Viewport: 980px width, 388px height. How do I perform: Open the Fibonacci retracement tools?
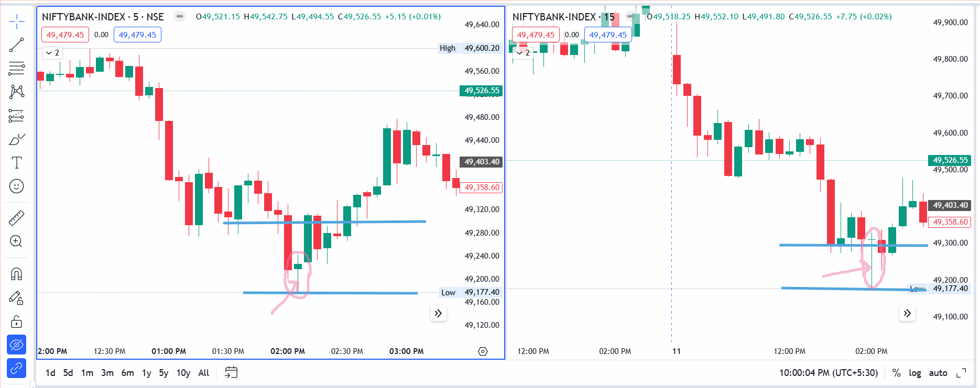coord(17,69)
